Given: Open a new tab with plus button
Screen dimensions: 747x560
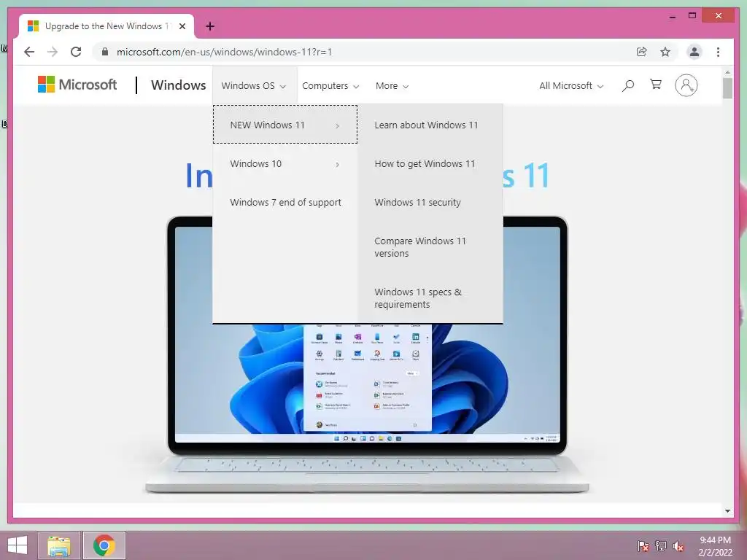Looking at the screenshot, I should [x=210, y=26].
